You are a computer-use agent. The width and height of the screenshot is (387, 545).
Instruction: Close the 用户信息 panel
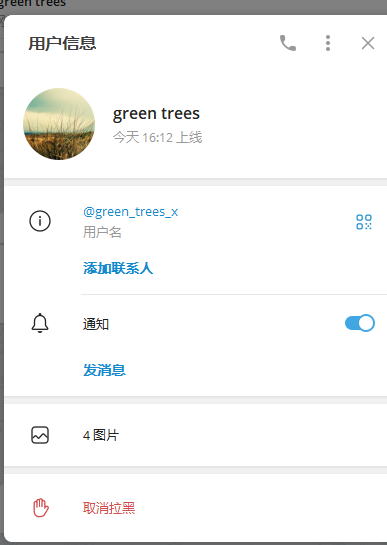click(368, 43)
